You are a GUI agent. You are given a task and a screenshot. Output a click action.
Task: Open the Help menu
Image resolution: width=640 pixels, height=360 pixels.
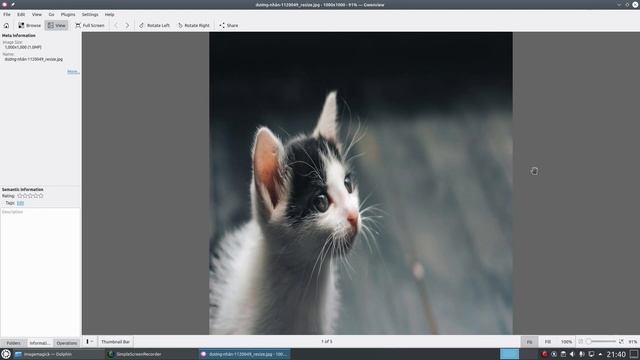pos(109,14)
